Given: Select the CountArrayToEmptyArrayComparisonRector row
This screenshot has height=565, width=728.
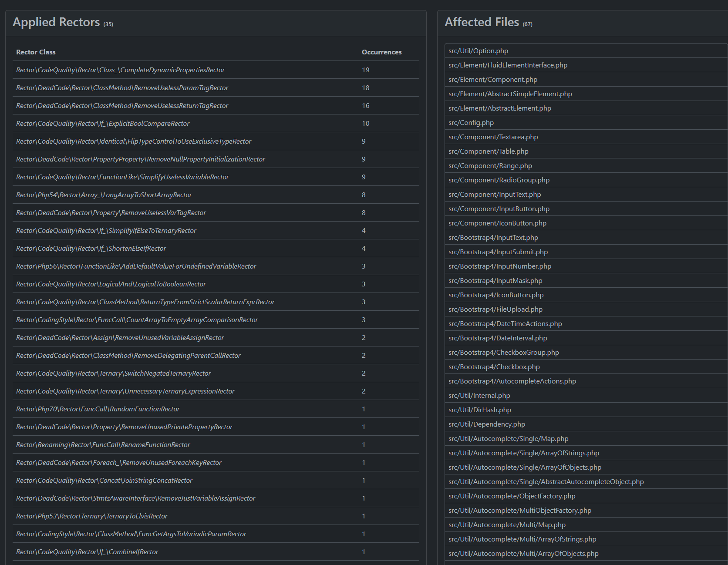Looking at the screenshot, I should pos(216,319).
